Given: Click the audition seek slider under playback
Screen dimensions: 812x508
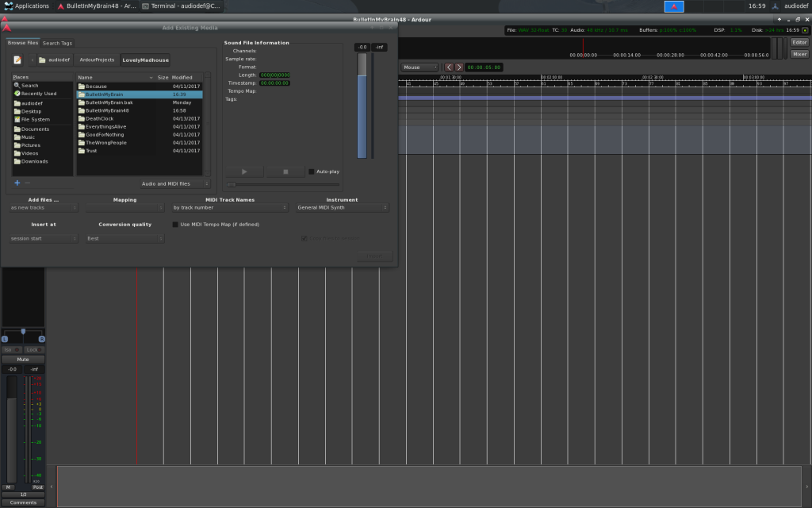Looking at the screenshot, I should coord(283,184).
